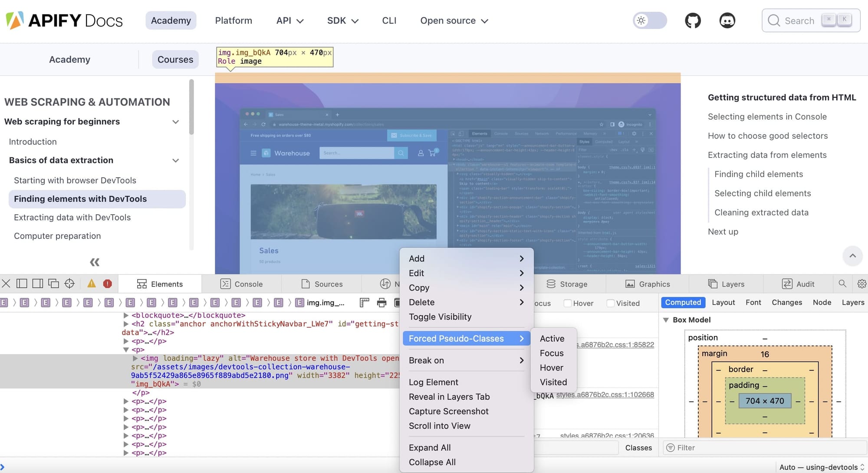
Task: Show console warnings via yellow triangle icon
Action: point(91,284)
